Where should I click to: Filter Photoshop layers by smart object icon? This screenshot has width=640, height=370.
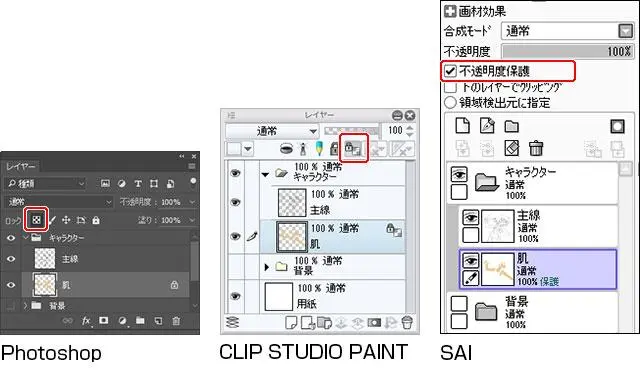coord(170,184)
